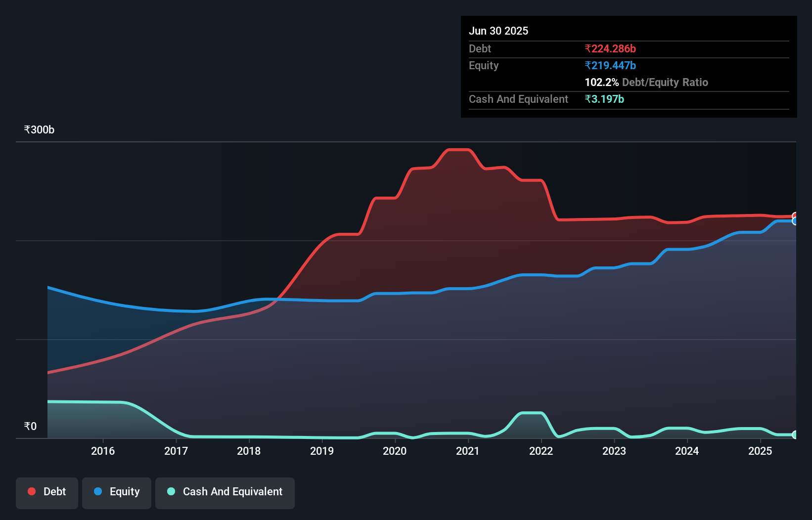Click the 102.2% Debt/Equity Ratio text
812x520 pixels.
(x=646, y=82)
